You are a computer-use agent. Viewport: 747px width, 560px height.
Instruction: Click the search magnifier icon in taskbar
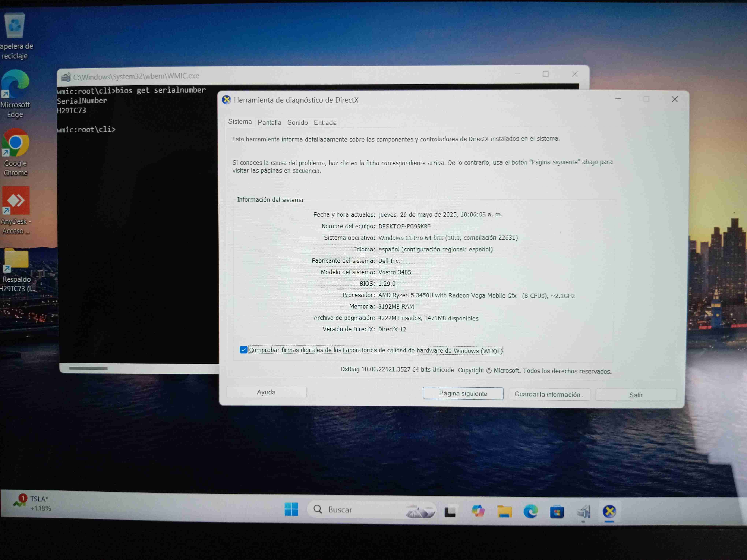pos(317,509)
